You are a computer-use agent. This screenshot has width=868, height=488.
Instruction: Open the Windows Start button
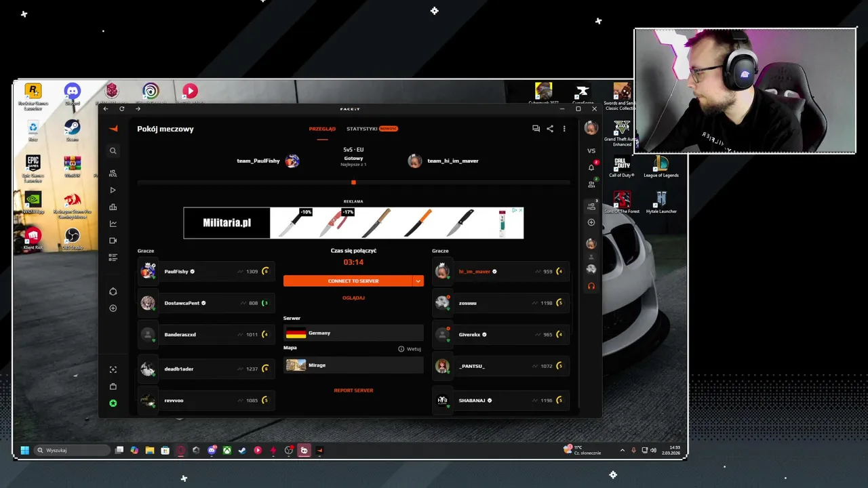(x=25, y=450)
